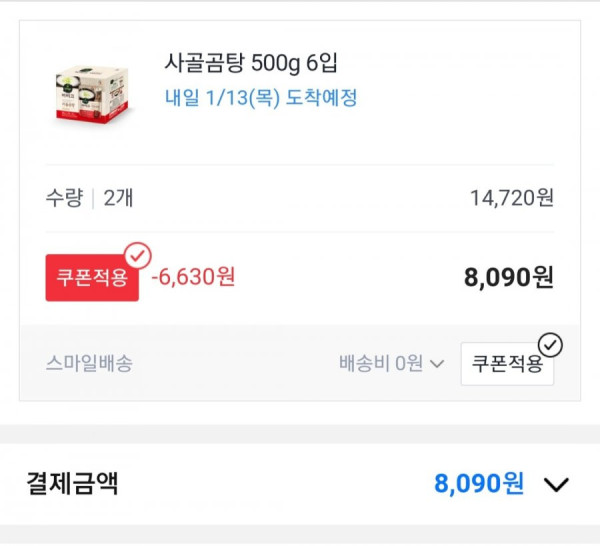Viewport: 600px width, 546px height.
Task: Click the -6,630원 coupon discount amount
Action: tap(193, 277)
